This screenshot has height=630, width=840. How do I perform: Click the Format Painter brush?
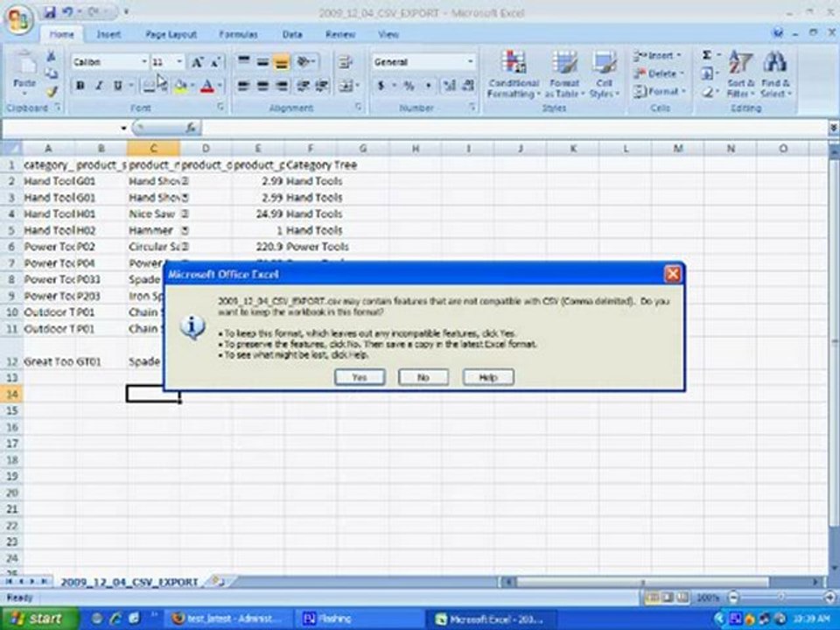(52, 92)
